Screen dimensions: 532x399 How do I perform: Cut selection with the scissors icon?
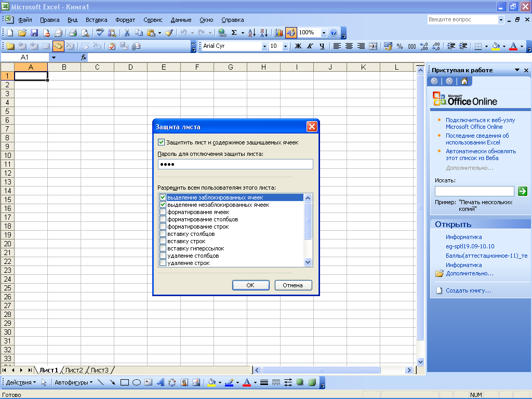click(127, 33)
